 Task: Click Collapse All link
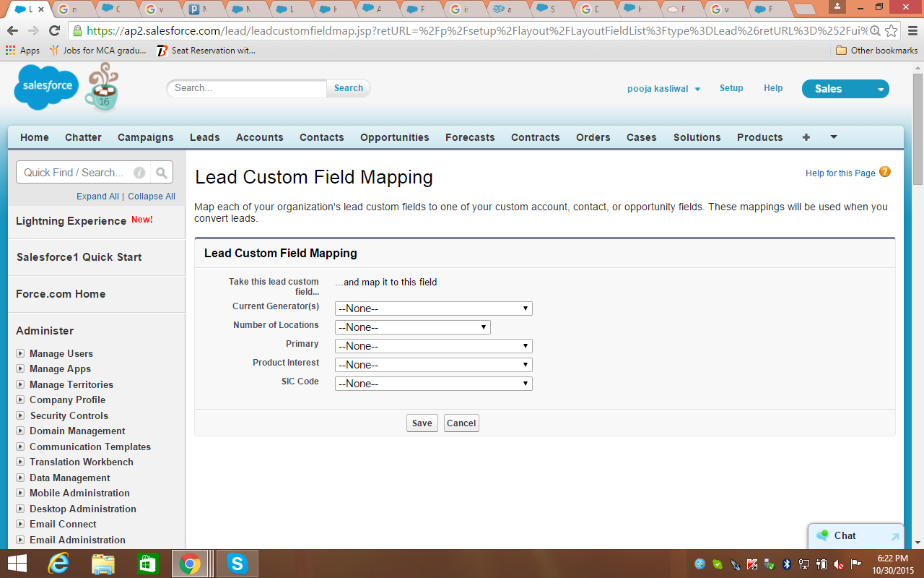point(152,197)
